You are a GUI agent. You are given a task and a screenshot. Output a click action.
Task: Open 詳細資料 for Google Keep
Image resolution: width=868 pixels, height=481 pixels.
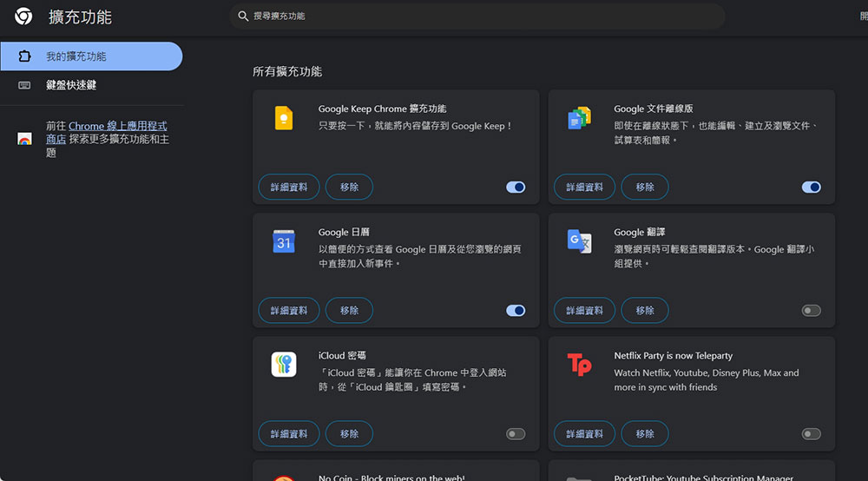[289, 187]
